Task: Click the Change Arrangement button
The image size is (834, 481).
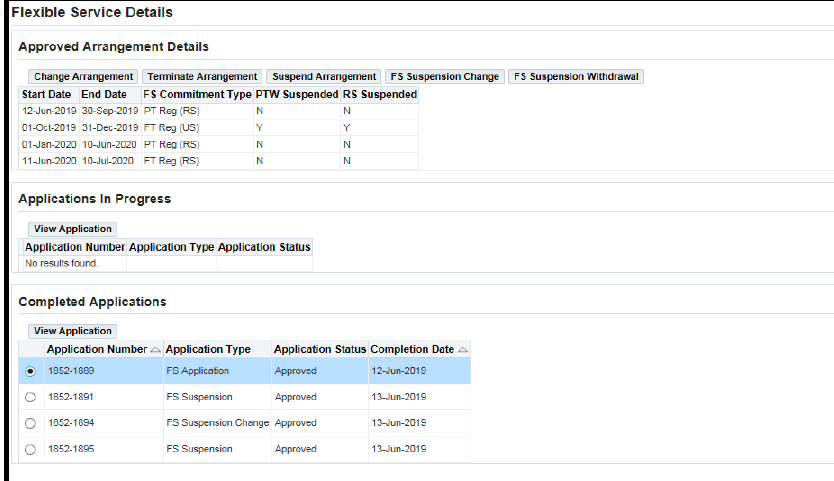Action: [x=83, y=77]
